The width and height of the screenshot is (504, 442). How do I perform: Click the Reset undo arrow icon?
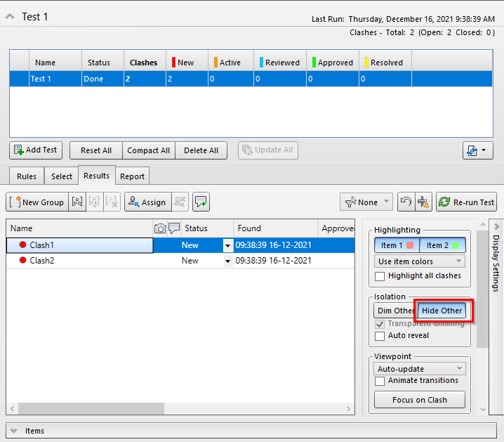[406, 202]
